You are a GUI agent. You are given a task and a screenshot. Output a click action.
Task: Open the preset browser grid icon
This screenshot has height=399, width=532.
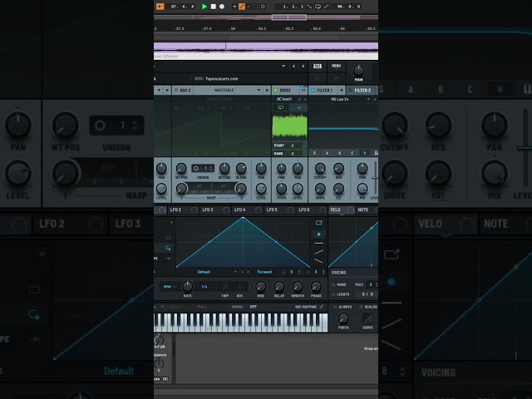(x=318, y=66)
